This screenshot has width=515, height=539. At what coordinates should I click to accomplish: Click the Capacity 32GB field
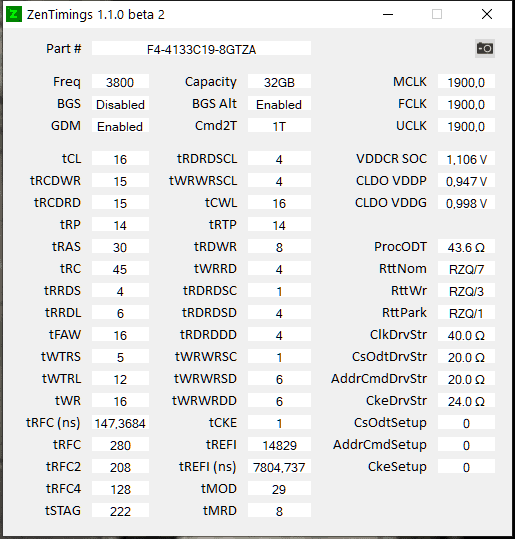pyautogui.click(x=279, y=81)
